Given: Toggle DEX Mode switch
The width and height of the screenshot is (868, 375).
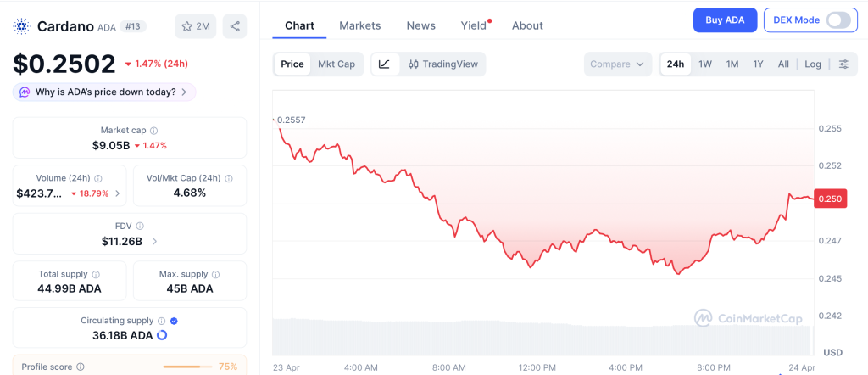Looking at the screenshot, I should click(837, 20).
